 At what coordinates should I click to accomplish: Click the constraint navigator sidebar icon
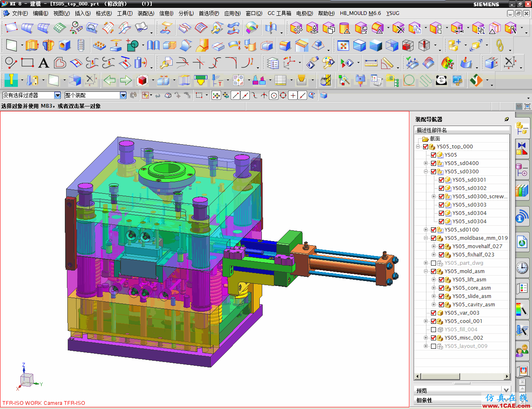[522, 148]
